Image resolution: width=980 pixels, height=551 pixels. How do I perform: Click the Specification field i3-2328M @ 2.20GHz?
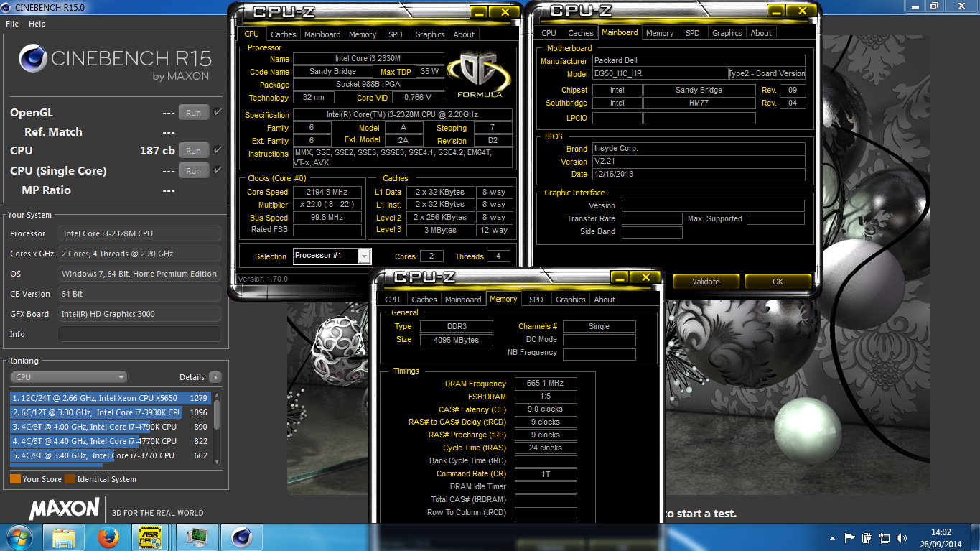(x=403, y=115)
